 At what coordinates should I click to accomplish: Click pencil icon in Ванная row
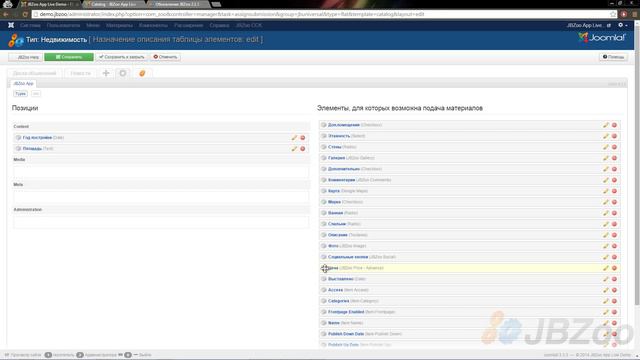606,213
